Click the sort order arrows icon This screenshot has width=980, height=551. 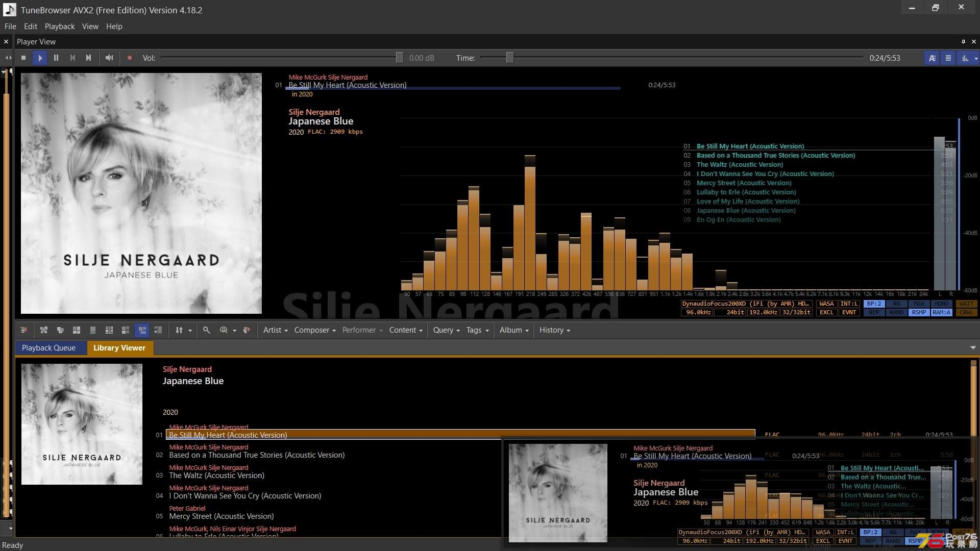coord(179,330)
